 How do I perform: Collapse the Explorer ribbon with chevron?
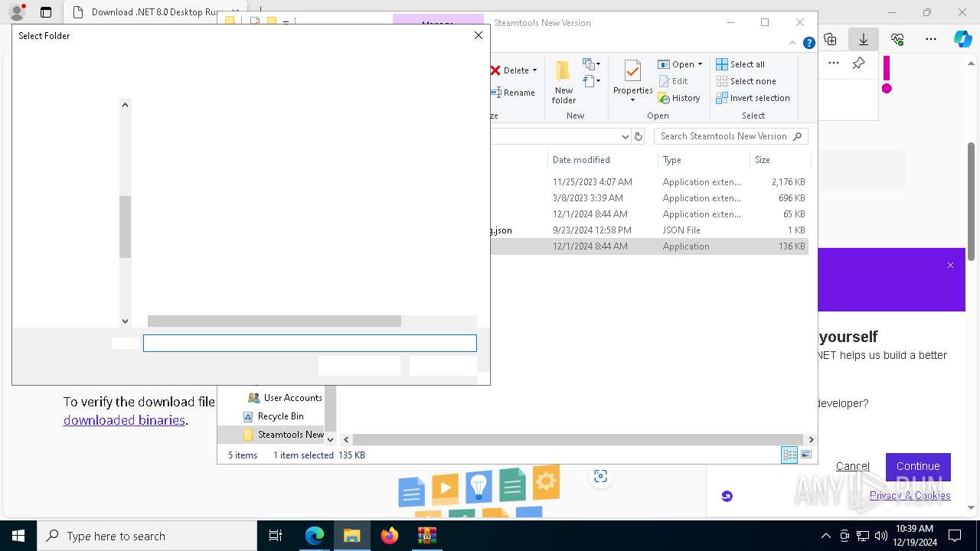coord(793,43)
